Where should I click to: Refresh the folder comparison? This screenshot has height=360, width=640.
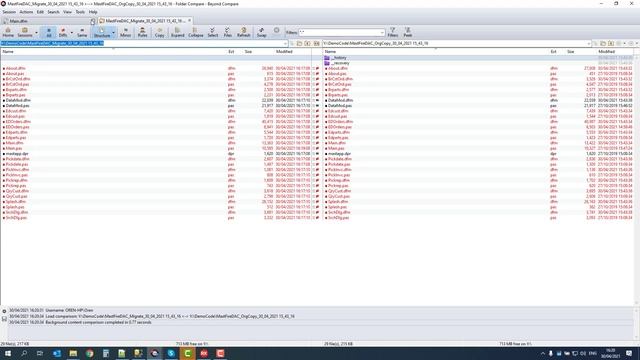point(244,32)
